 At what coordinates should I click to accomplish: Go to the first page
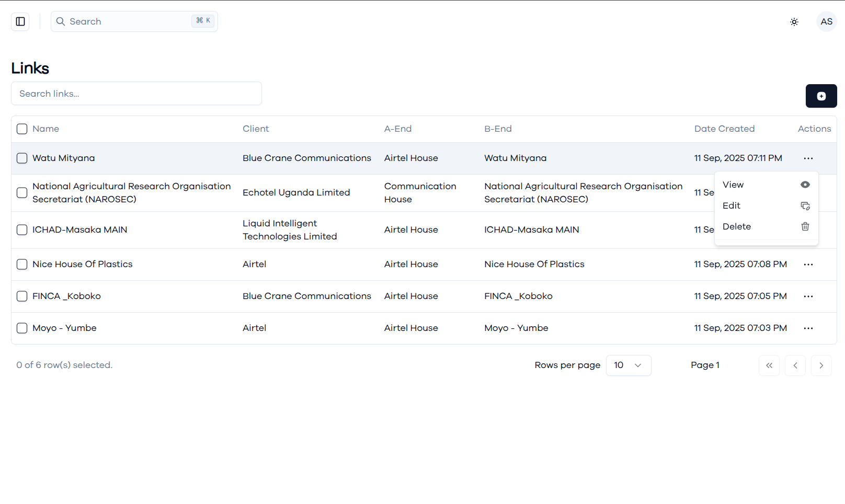coord(769,365)
